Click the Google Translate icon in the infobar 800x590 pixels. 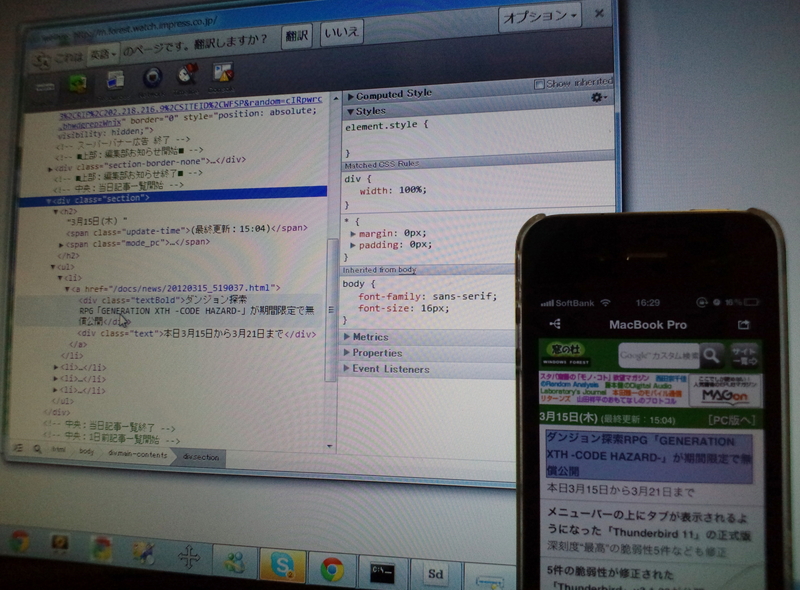click(42, 61)
